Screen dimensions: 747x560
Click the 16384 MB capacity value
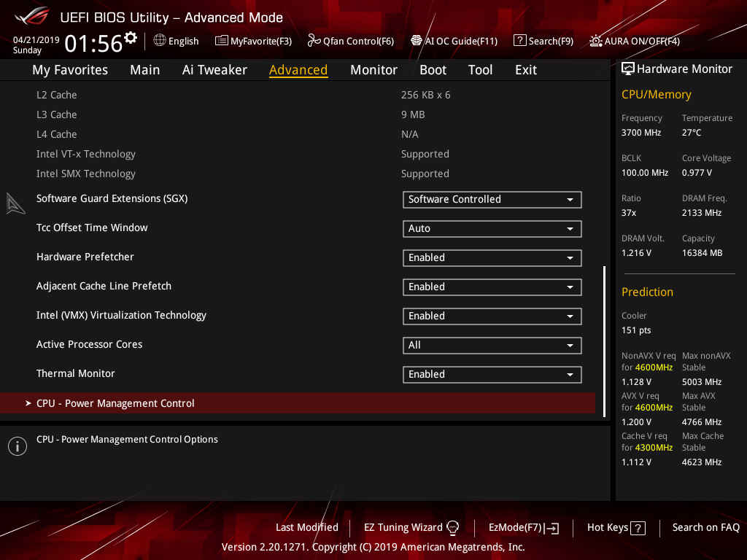[702, 253]
